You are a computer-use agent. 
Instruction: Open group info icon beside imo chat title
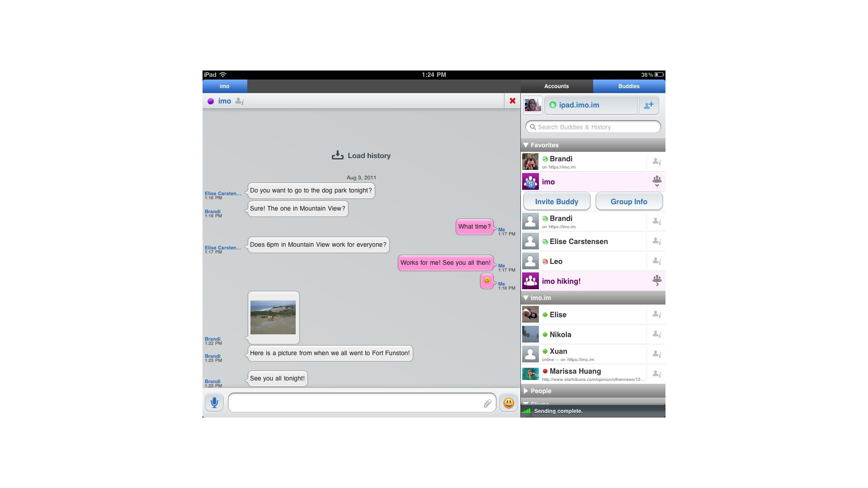point(240,101)
